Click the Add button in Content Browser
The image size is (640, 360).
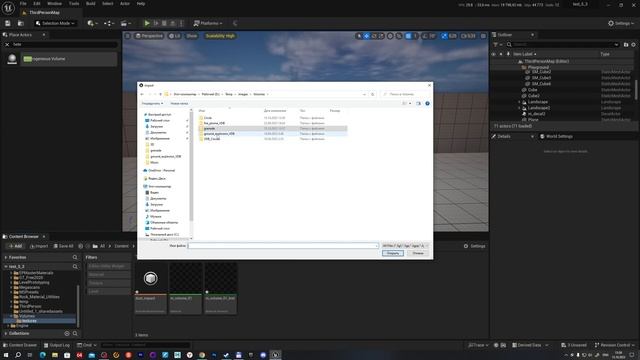pyautogui.click(x=15, y=246)
